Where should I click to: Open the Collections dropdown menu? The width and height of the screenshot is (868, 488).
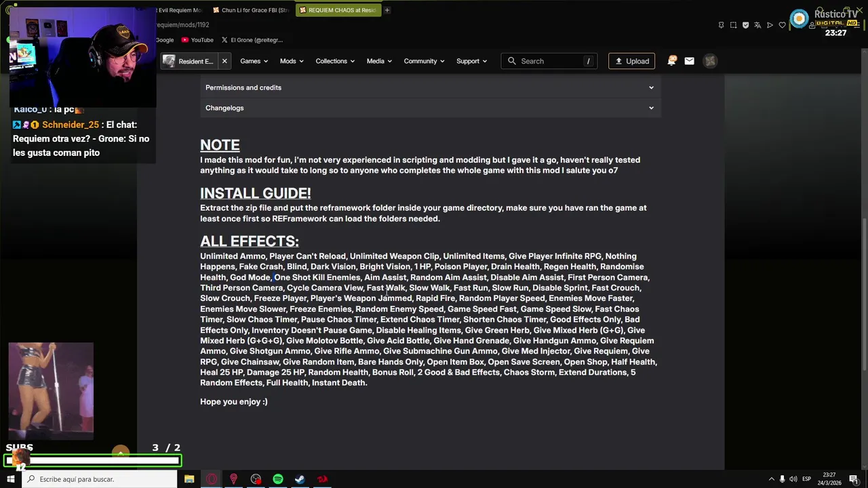tap(335, 61)
